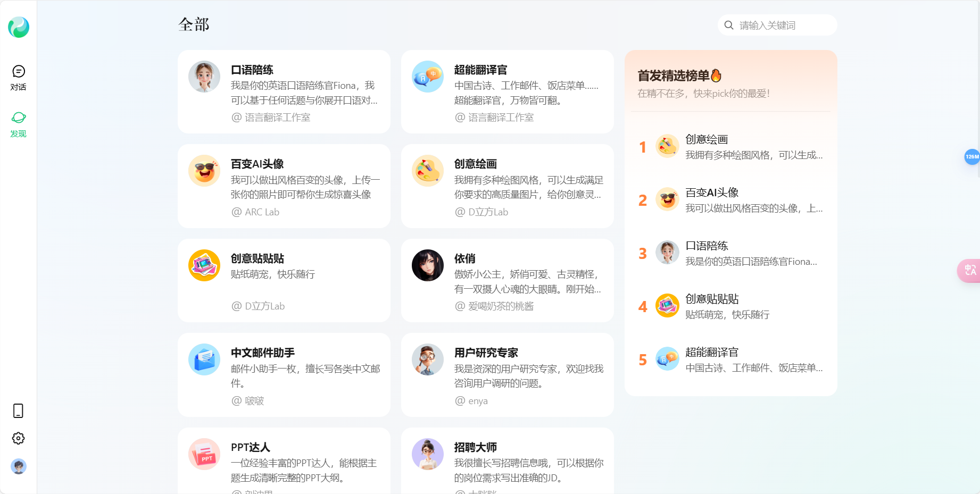Screen dimensions: 980x494
Task: Click the 超能翻译官 translation bubble icon
Action: [427, 77]
